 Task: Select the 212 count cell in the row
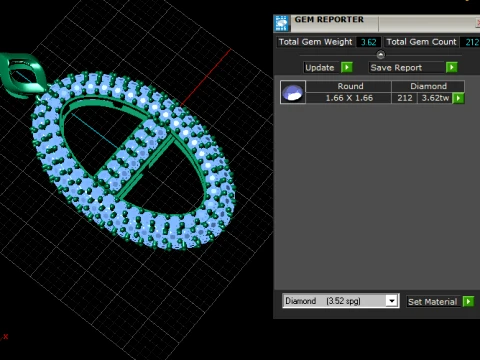click(x=405, y=98)
